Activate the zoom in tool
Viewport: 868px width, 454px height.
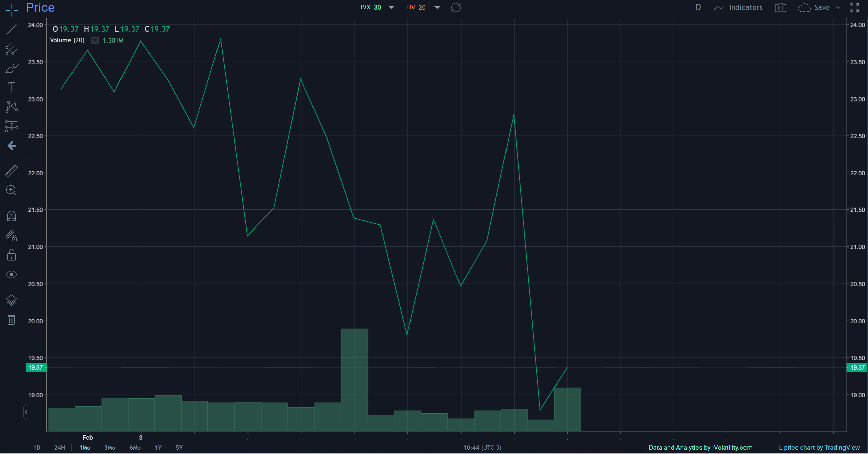click(11, 190)
